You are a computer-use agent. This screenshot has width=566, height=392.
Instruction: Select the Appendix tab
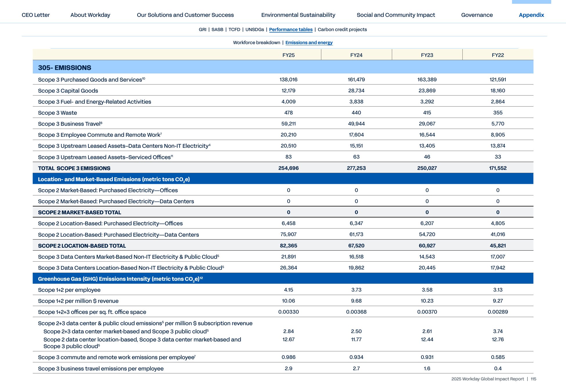531,15
